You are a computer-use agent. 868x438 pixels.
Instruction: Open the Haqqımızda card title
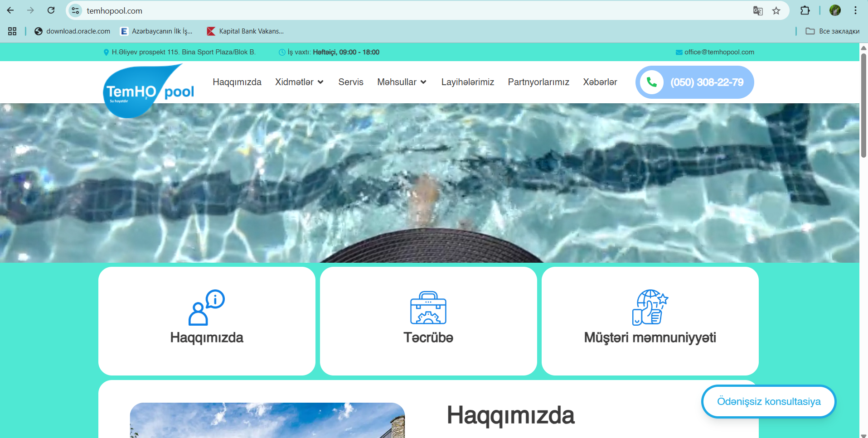207,337
